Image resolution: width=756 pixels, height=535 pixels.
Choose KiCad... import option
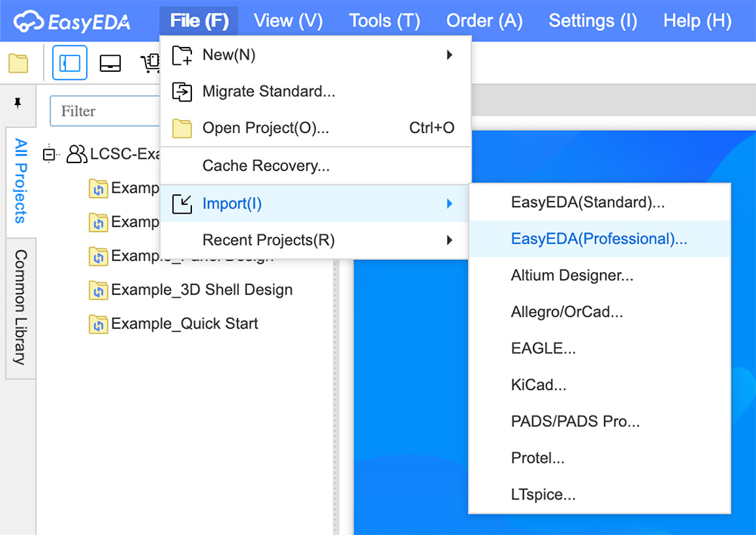coord(600,385)
